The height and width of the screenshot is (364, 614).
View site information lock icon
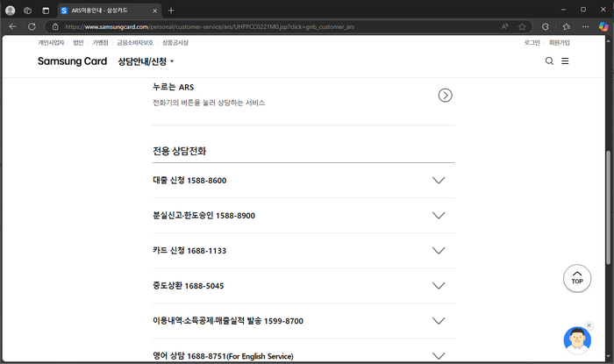pyautogui.click(x=55, y=26)
